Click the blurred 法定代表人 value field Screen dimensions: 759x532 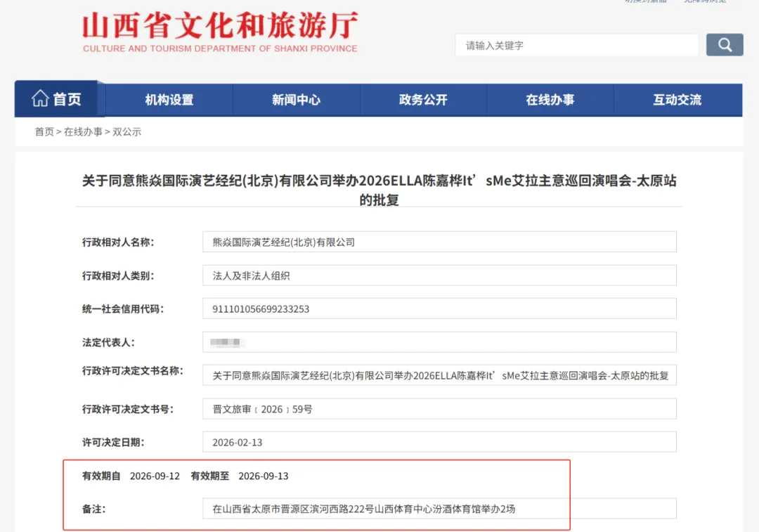[x=439, y=342]
